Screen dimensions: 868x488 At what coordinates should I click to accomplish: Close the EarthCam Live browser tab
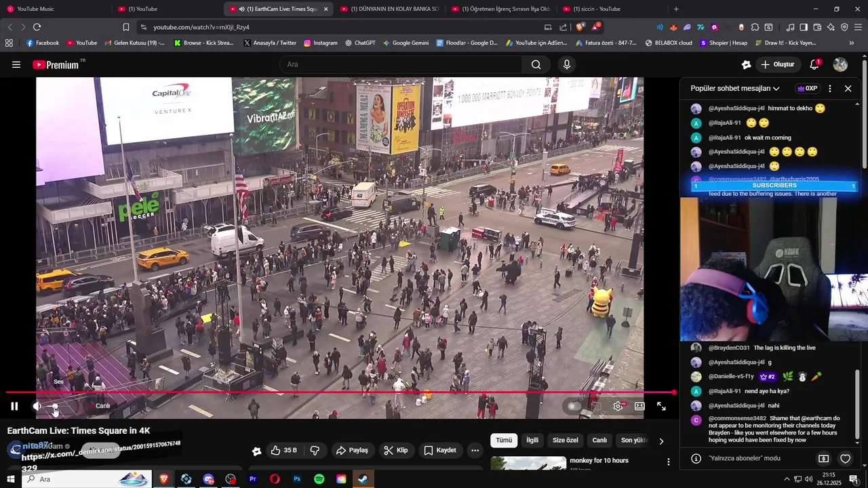click(x=325, y=9)
